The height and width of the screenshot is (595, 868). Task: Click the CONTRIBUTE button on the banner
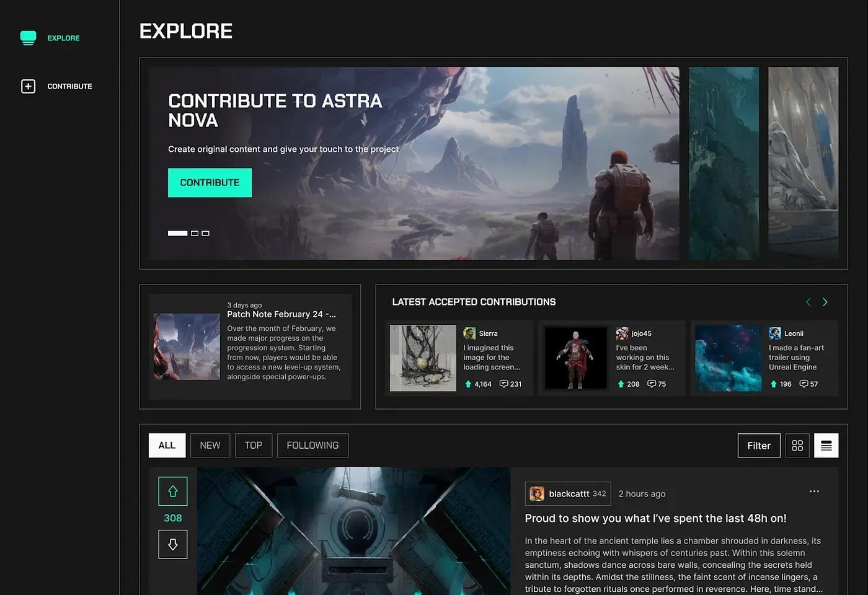point(210,182)
